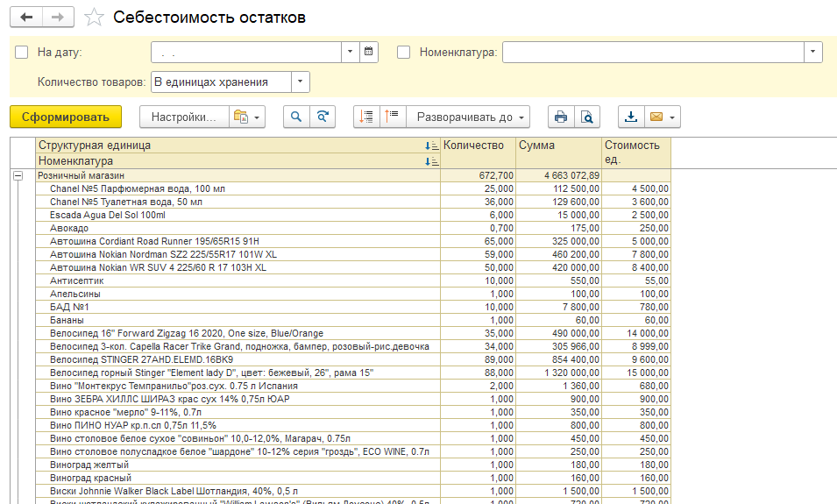
Task: Click into the Номенклатура input field
Action: coord(653,52)
